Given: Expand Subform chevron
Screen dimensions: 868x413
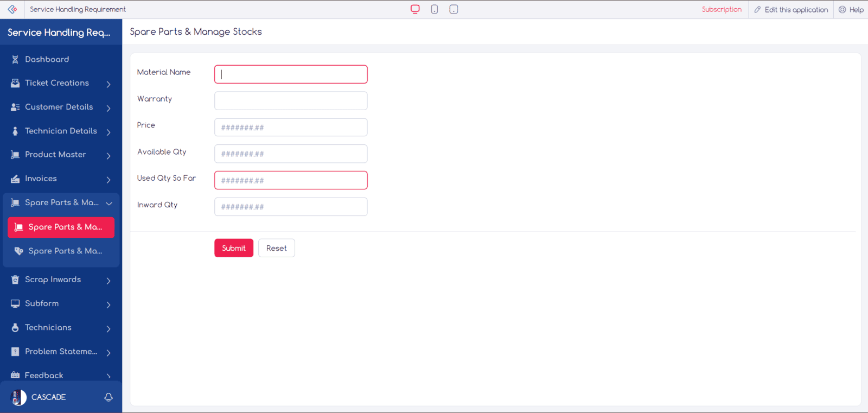Looking at the screenshot, I should [x=108, y=304].
